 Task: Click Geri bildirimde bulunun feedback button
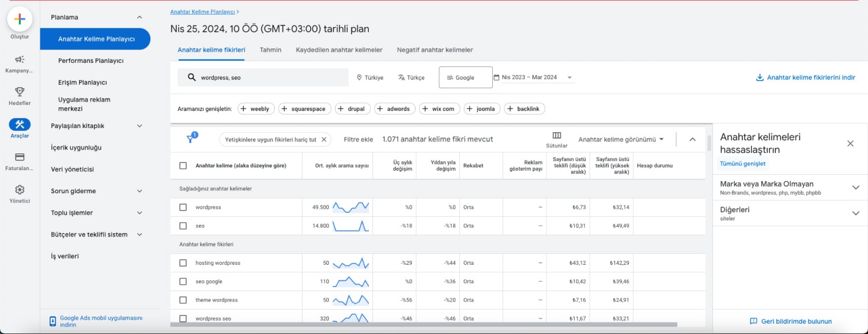pyautogui.click(x=791, y=321)
